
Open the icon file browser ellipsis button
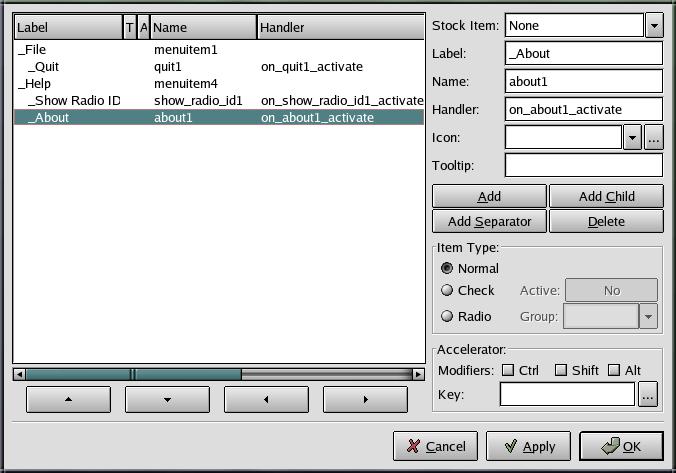coord(653,138)
